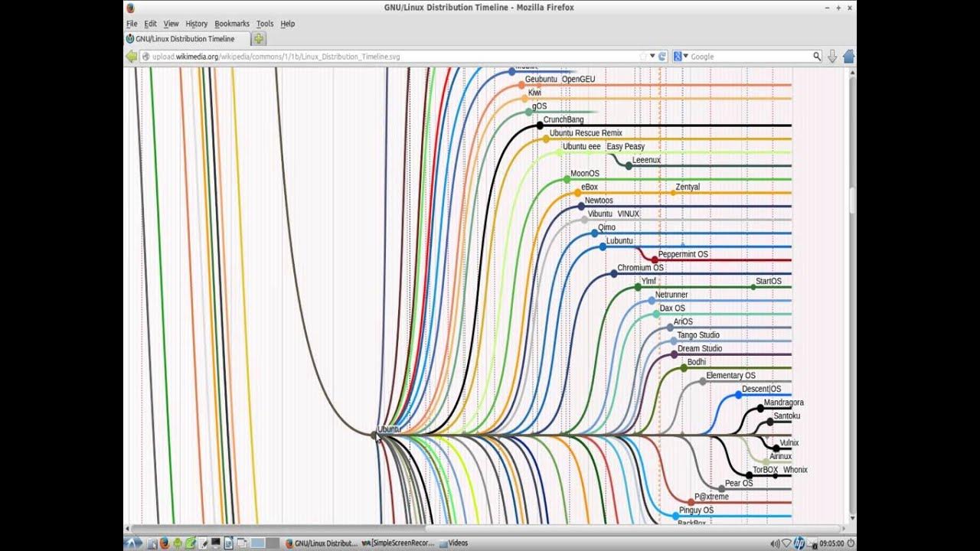Open the Tools menu

tap(265, 24)
